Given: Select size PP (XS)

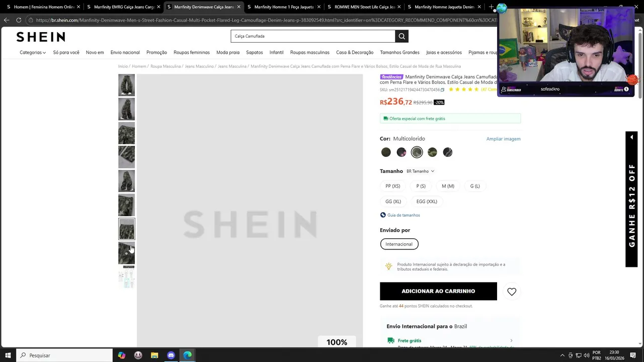Looking at the screenshot, I should 393,186.
